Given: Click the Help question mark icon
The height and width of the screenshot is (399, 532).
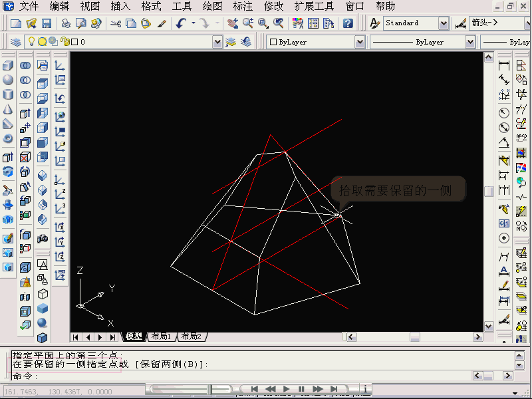Looking at the screenshot, I should (x=348, y=23).
